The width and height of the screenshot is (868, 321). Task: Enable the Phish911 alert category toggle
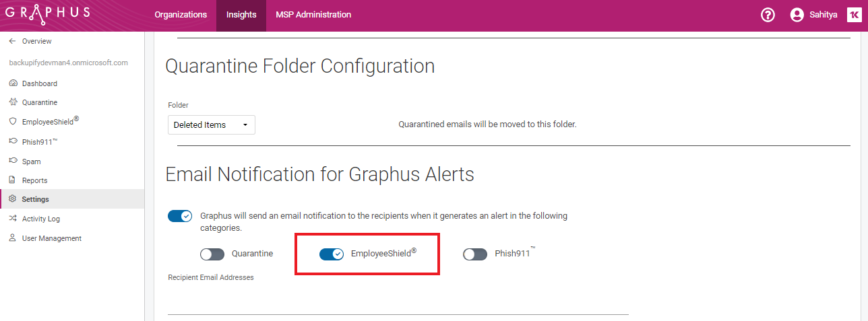point(475,254)
